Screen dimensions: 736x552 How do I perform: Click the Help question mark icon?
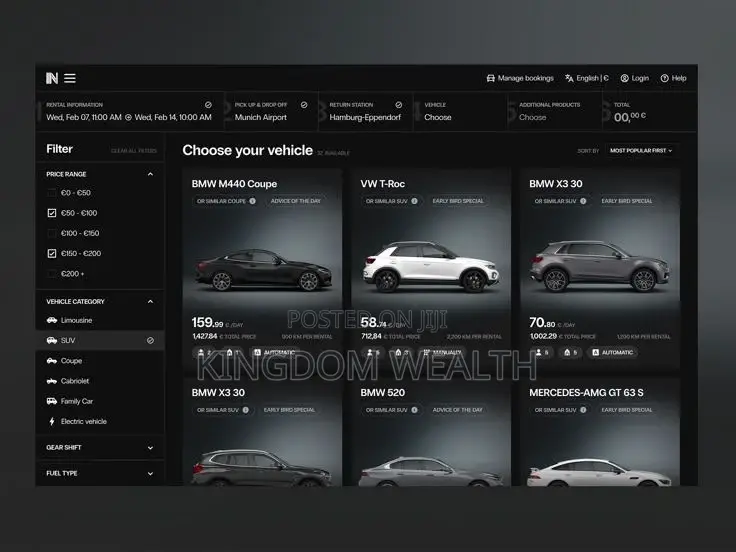[665, 78]
